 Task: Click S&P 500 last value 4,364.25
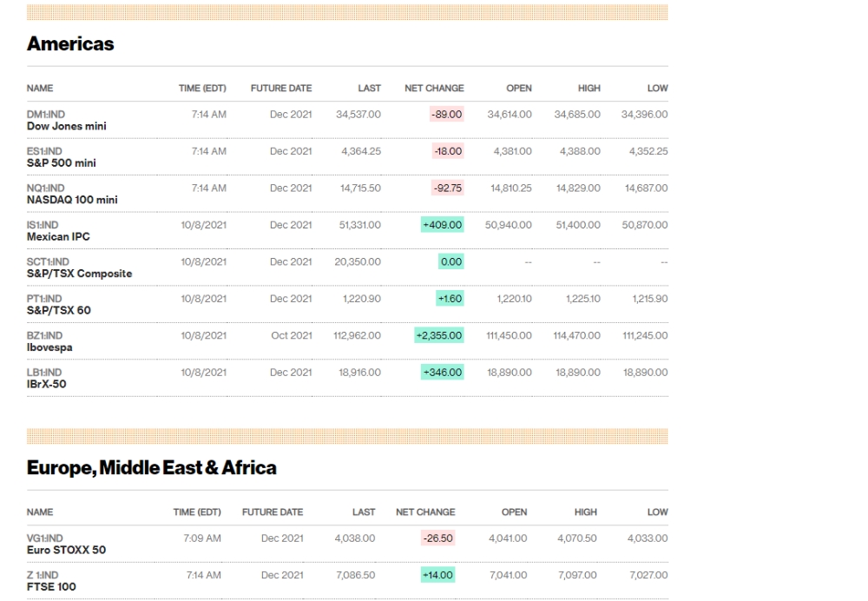(x=361, y=151)
